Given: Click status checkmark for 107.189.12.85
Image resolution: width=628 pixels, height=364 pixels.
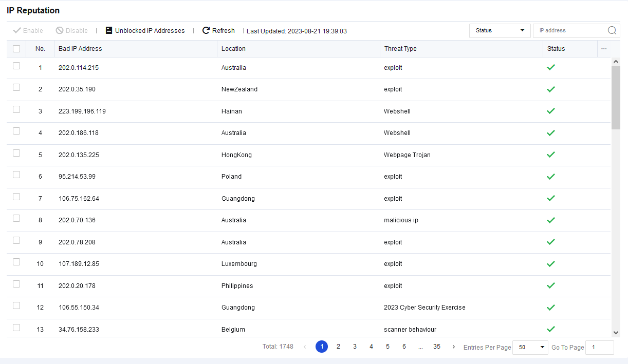Looking at the screenshot, I should point(550,264).
